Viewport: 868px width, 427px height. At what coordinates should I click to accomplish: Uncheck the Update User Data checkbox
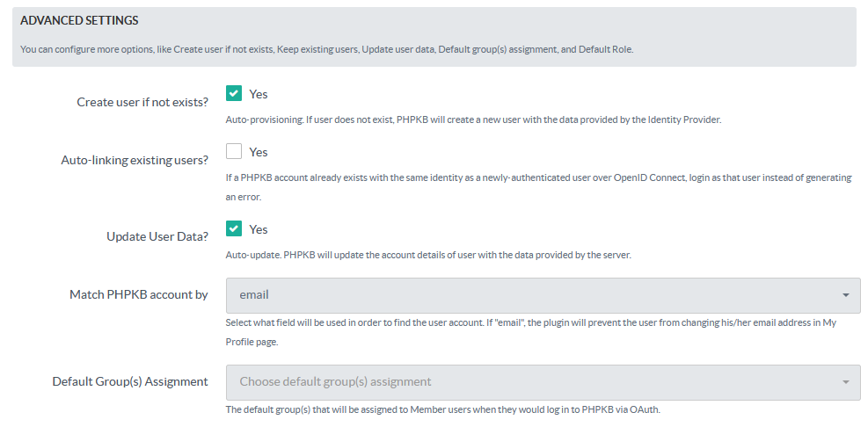click(234, 229)
